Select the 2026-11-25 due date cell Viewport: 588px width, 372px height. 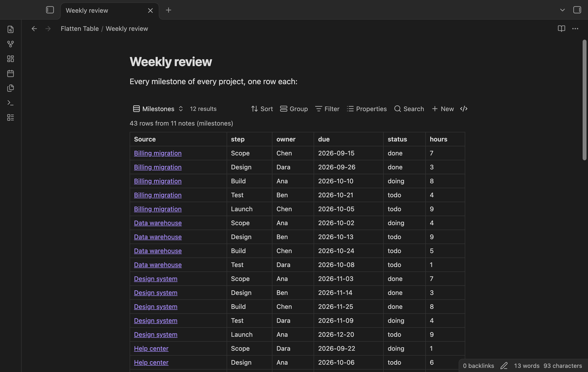(348, 306)
